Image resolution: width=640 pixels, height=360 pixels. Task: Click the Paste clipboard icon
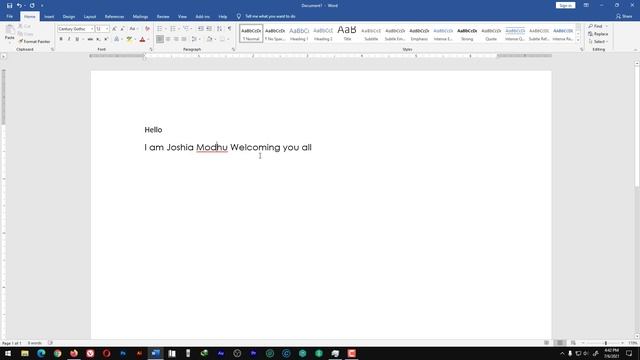(x=9, y=30)
